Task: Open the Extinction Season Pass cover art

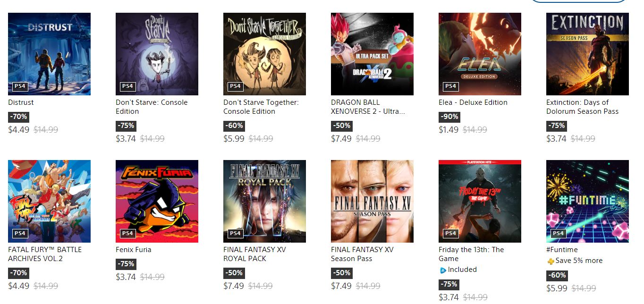Action: [587, 54]
